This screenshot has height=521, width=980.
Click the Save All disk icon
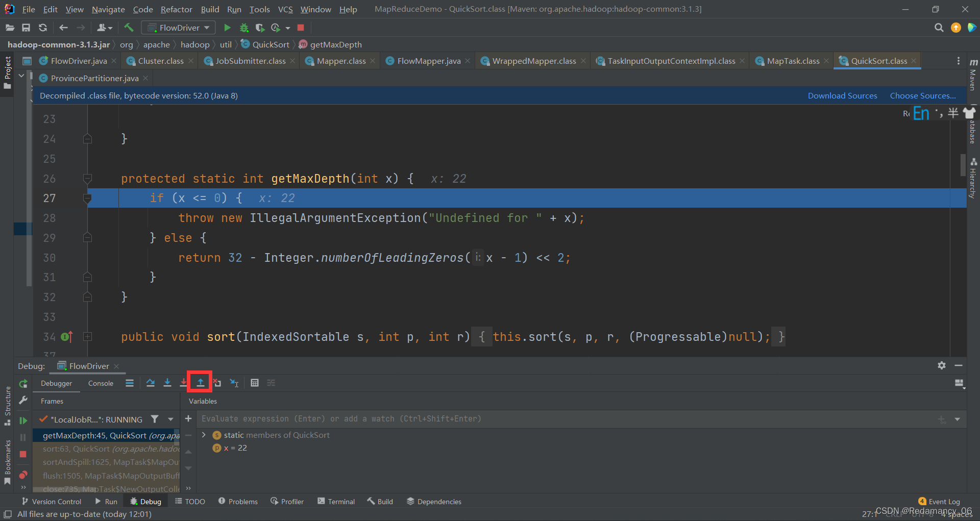pos(26,28)
